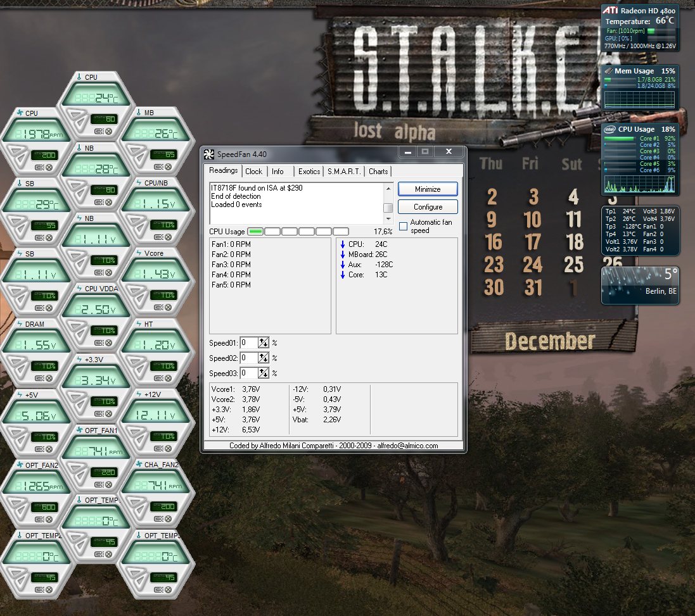
Task: Click the threshold box showing 200 on the CPU fan hexagon
Action: [44, 155]
